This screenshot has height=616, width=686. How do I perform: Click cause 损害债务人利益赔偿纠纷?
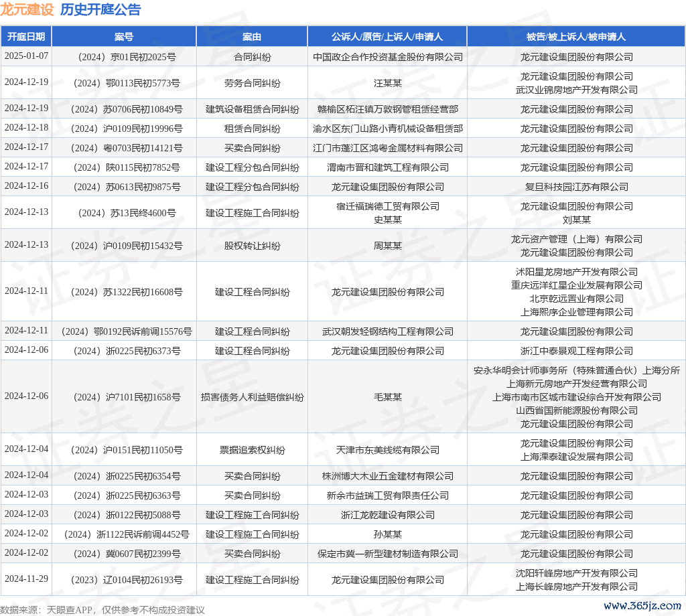(252, 398)
